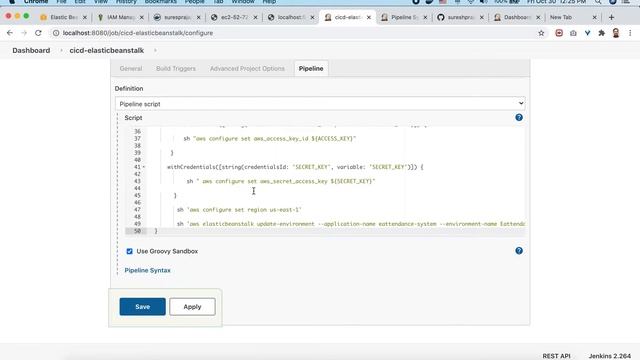
Task: Open cicd-elasticbeanstalk breadcrumb link
Action: [107, 50]
